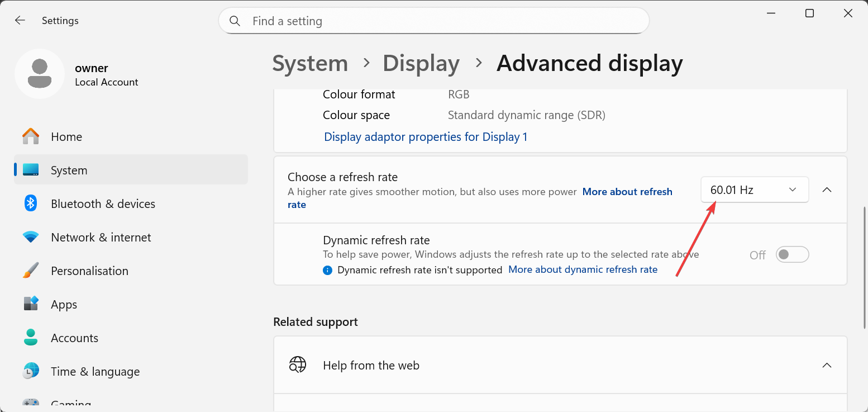Image resolution: width=868 pixels, height=412 pixels.
Task: Collapse the Help from the web section
Action: tap(827, 366)
